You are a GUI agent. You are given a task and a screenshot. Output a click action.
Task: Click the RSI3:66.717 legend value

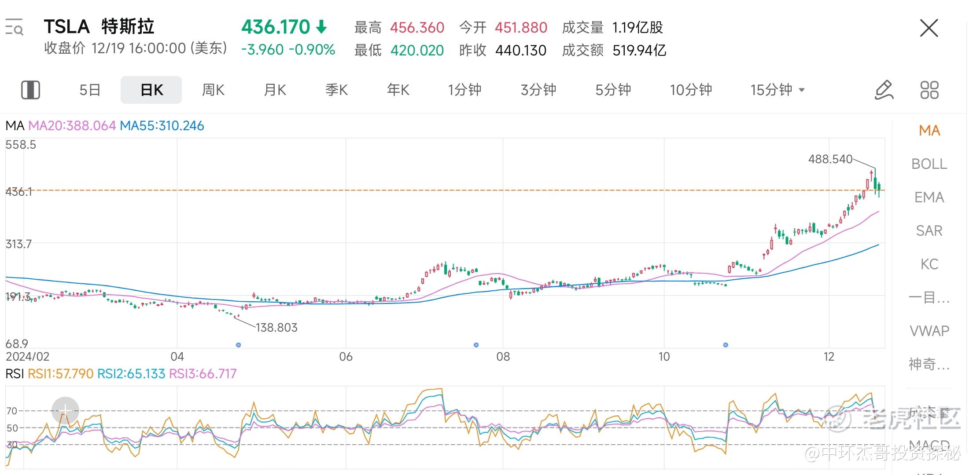click(203, 374)
